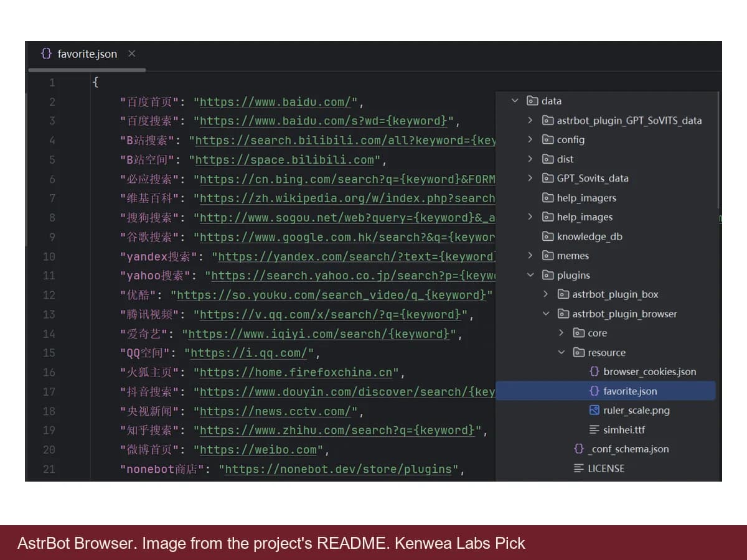Click the help_images folder icon
Image resolution: width=747 pixels, height=560 pixels.
[x=548, y=217]
